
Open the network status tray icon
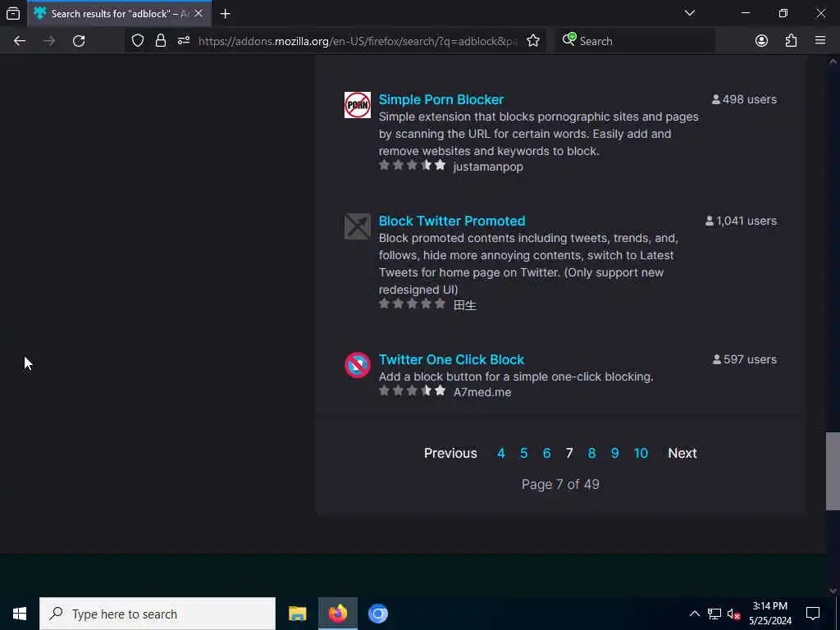(x=714, y=614)
